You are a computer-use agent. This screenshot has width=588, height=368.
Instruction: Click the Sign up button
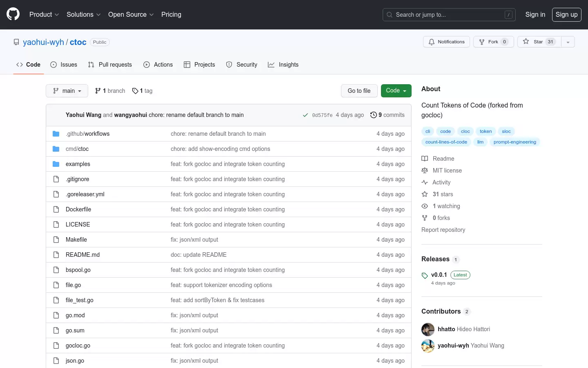pyautogui.click(x=567, y=14)
